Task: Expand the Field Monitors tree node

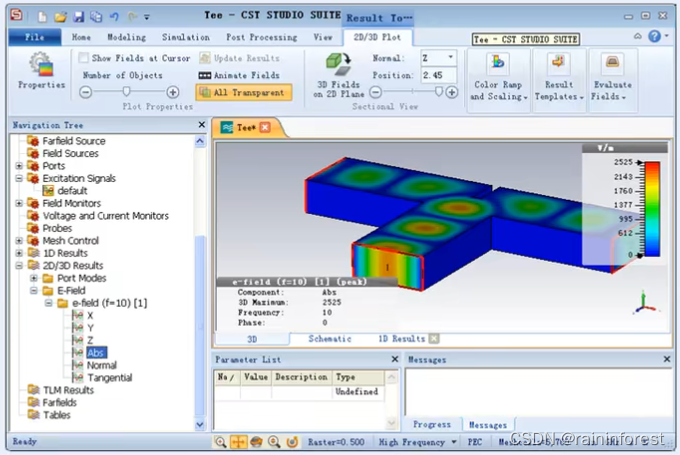Action: tap(19, 203)
